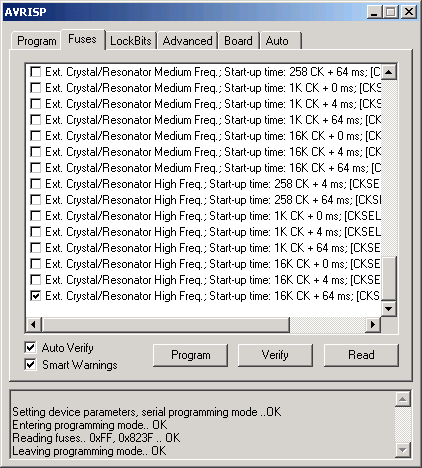This screenshot has width=422, height=468.
Task: Click the fuse list scroll up arrow
Action: [389, 72]
